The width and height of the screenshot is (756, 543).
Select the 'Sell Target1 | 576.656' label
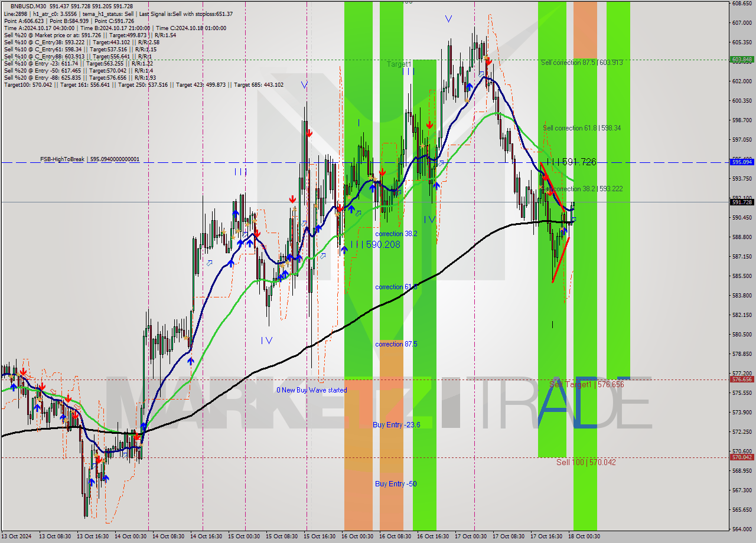pyautogui.click(x=586, y=384)
